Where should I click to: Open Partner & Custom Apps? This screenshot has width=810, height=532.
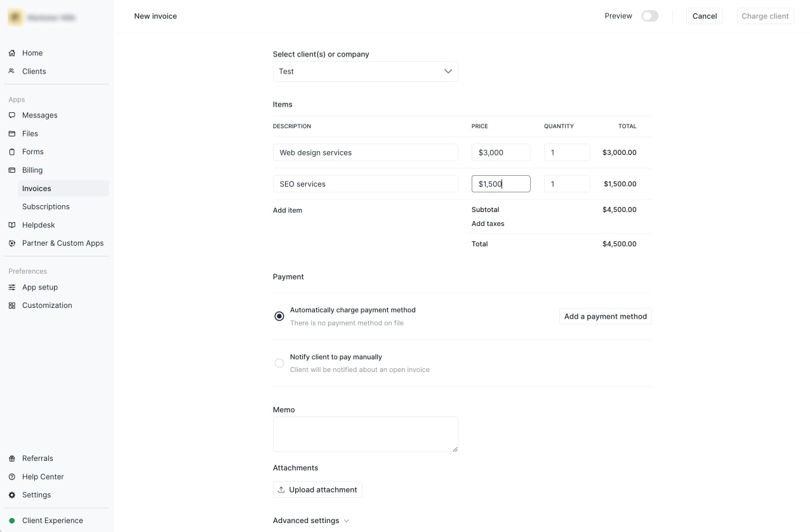click(63, 243)
